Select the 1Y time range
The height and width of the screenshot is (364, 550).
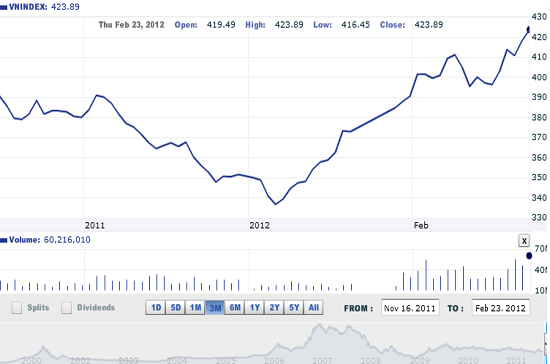coord(254,308)
